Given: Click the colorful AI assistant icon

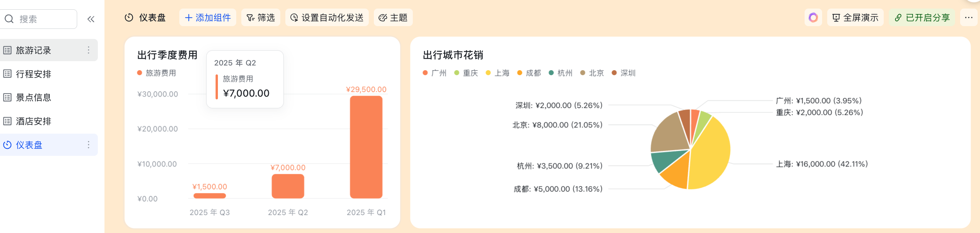Looking at the screenshot, I should click(x=813, y=18).
